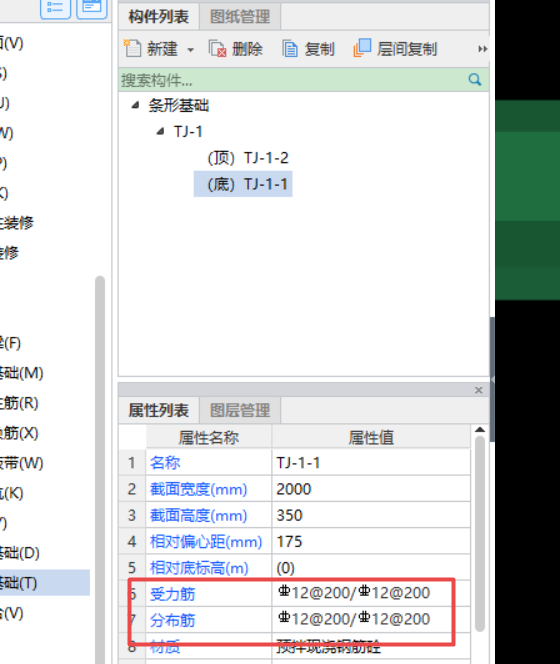This screenshot has width=560, height=664.
Task: Select (顶) TJ-1-2 in tree
Action: (248, 158)
